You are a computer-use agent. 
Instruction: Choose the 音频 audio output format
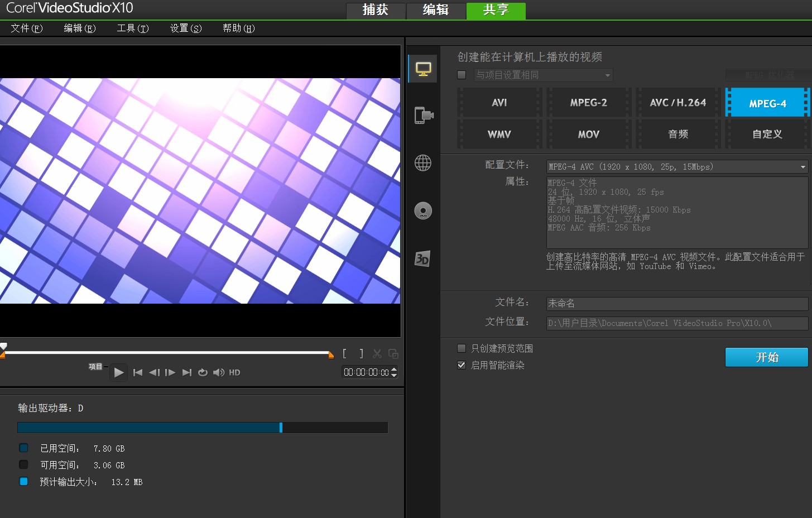[x=678, y=135]
